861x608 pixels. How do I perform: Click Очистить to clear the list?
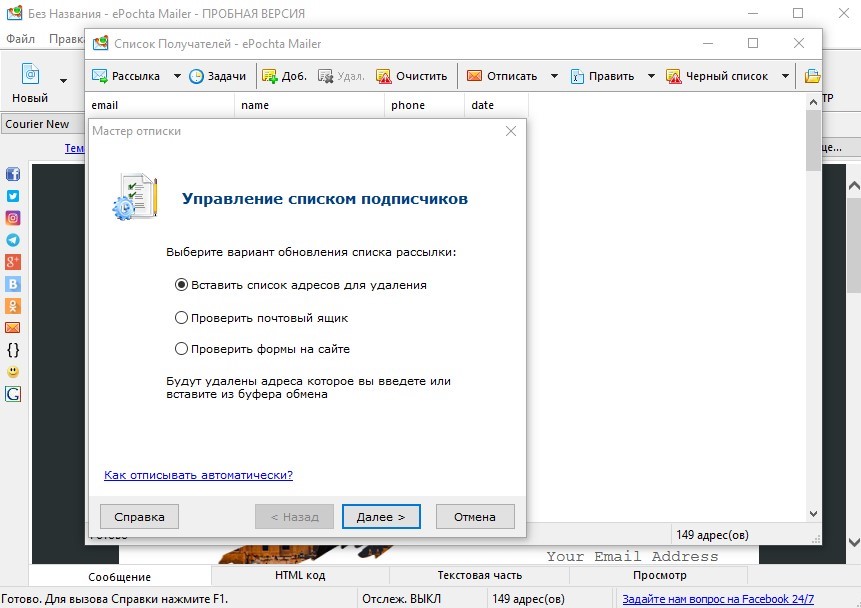point(412,76)
